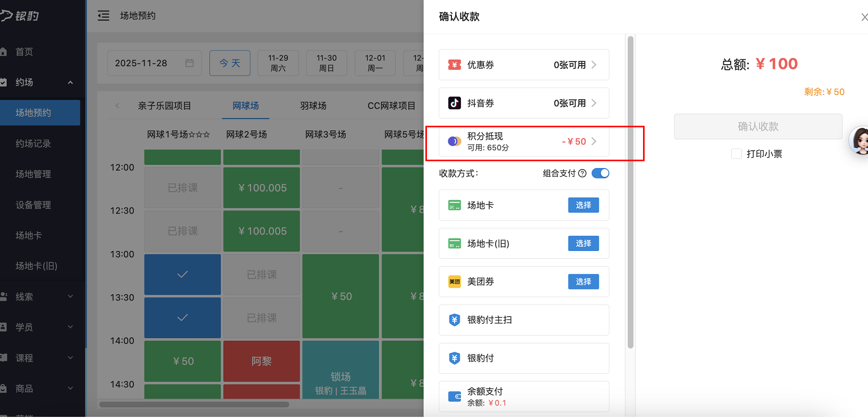
Task: Select the 网球场 tab
Action: [246, 106]
